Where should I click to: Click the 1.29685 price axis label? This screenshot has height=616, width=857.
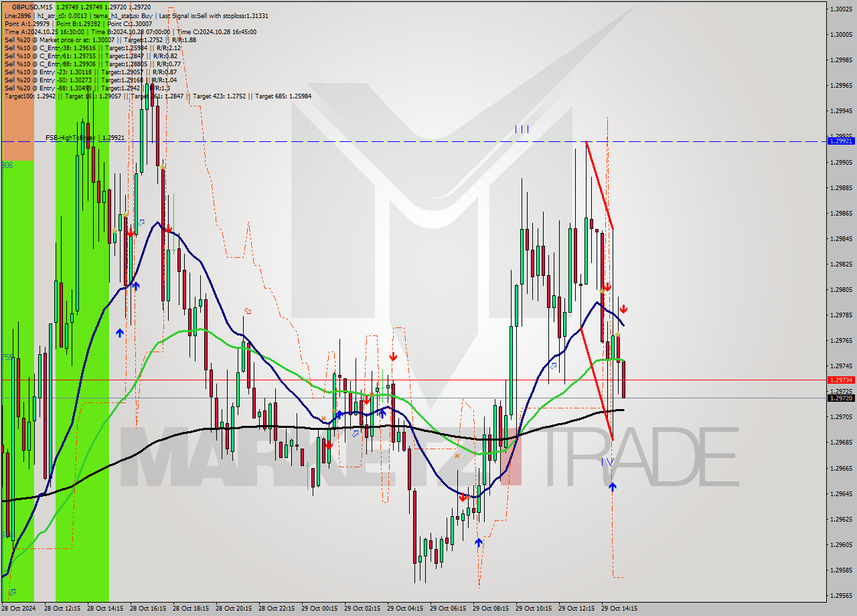click(841, 443)
